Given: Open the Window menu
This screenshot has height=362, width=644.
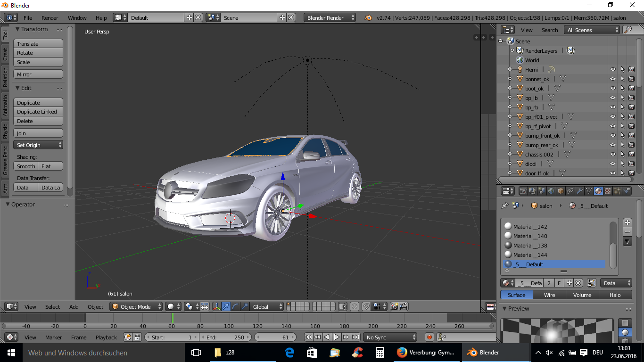Looking at the screenshot, I should point(77,17).
